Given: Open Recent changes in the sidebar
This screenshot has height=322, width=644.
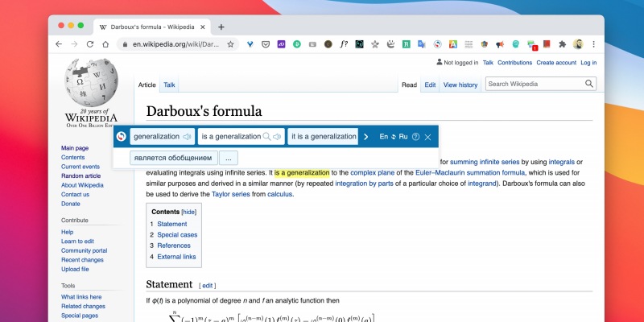Looking at the screenshot, I should tap(82, 259).
